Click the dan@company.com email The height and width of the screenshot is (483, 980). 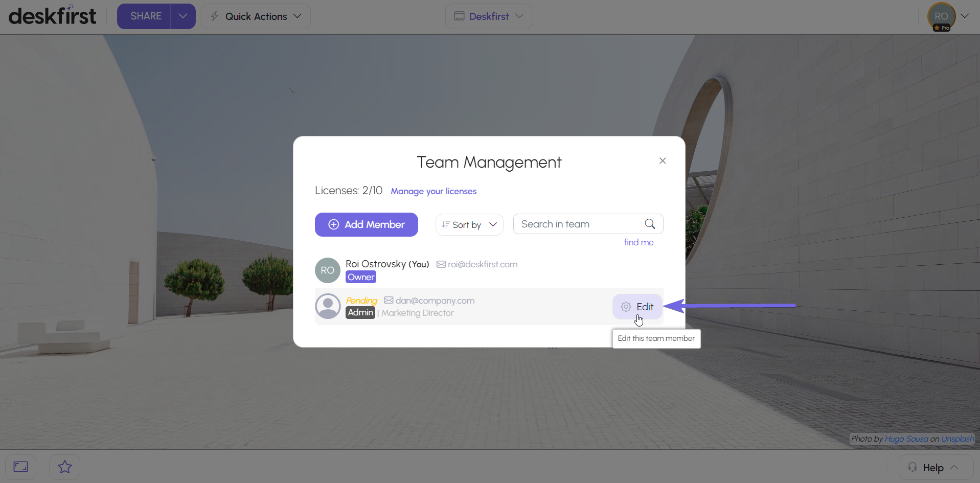point(435,301)
